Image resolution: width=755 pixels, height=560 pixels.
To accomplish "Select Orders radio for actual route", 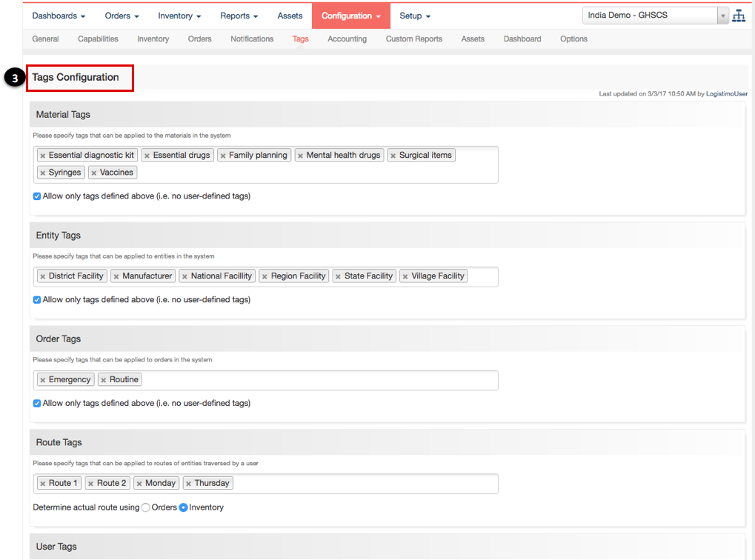I will click(146, 507).
